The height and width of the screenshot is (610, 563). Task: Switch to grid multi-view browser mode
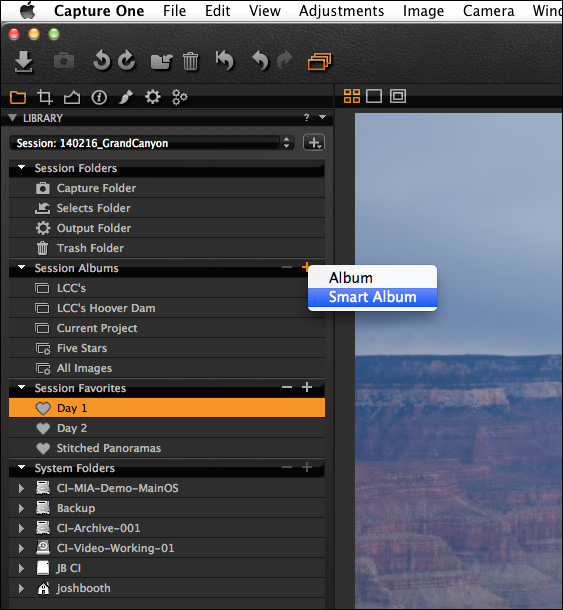coord(352,96)
